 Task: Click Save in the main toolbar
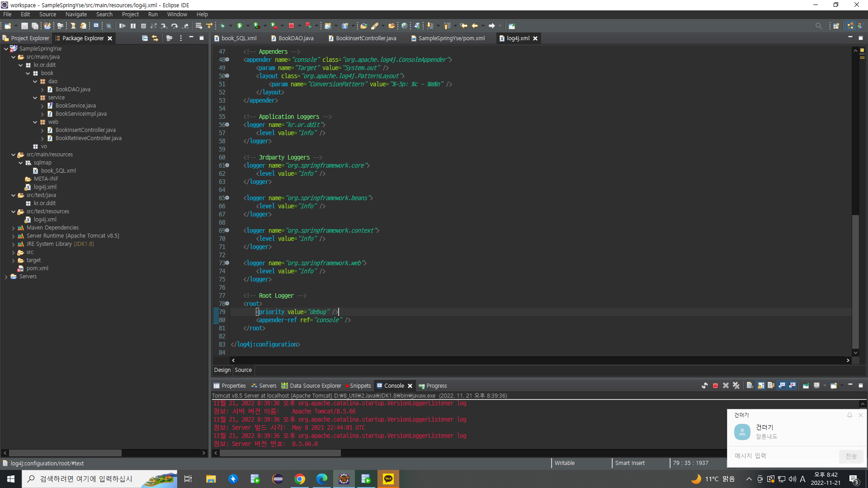(24, 26)
